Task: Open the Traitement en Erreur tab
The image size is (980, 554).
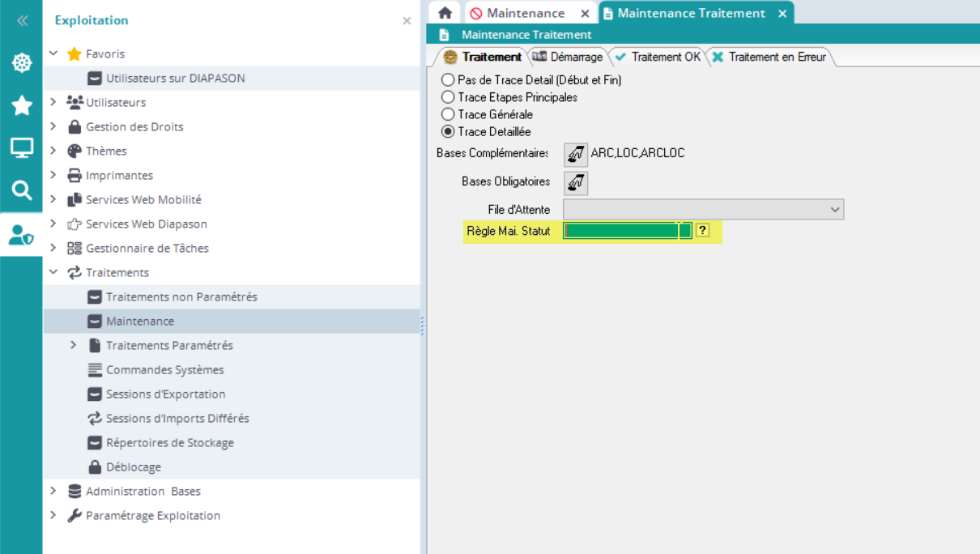Action: (769, 58)
